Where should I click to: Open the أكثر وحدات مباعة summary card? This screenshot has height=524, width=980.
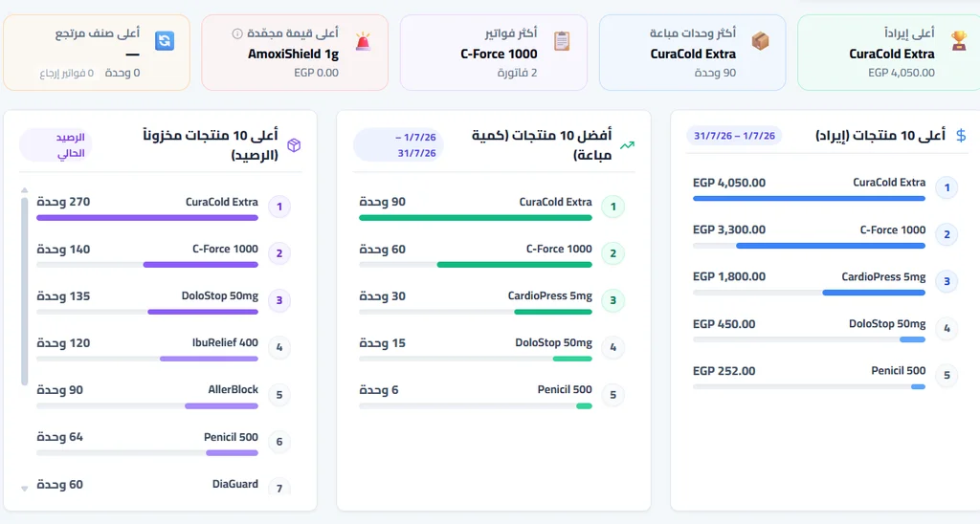[693, 53]
